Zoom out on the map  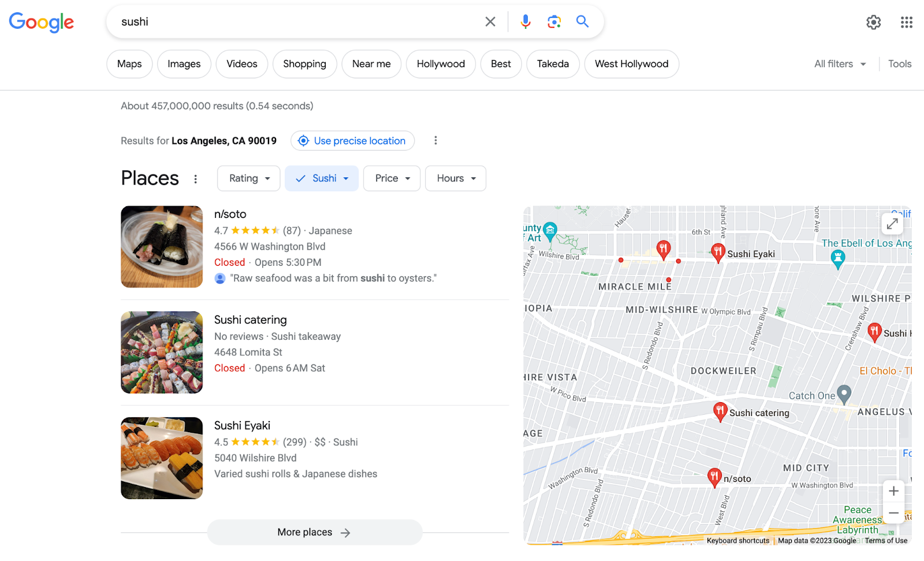tap(893, 512)
